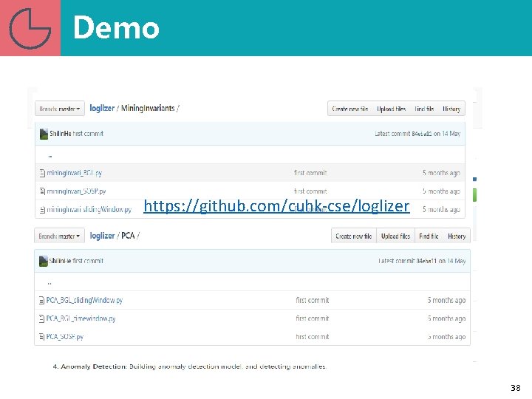Click ShilinHe avatar in MiningInvariants commit row
Viewport: 532px width, 399px height.
tap(44, 134)
